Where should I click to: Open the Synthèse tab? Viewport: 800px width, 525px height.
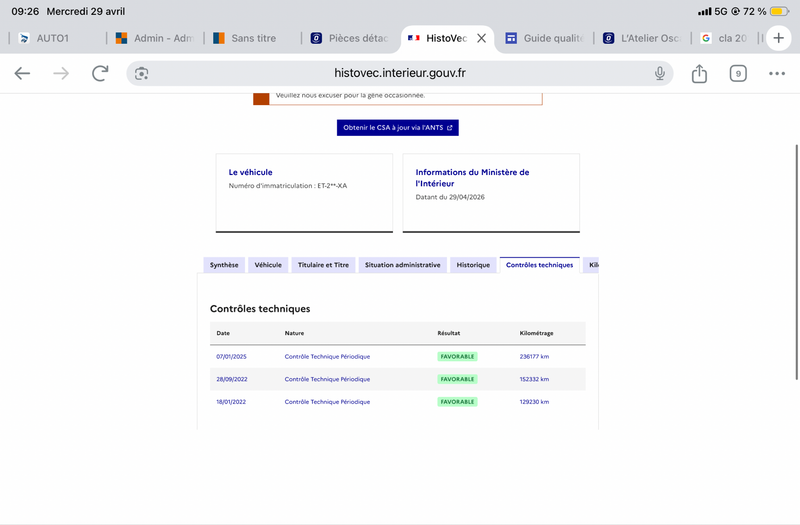224,265
